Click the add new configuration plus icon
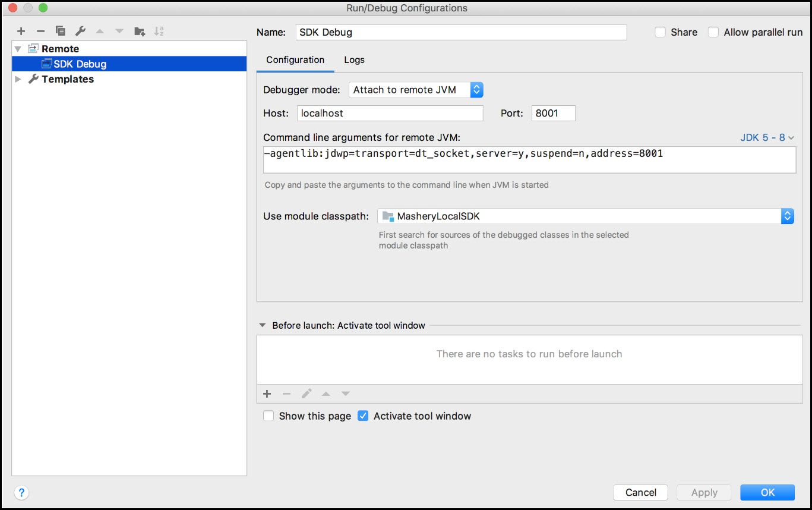The height and width of the screenshot is (510, 812). point(21,31)
